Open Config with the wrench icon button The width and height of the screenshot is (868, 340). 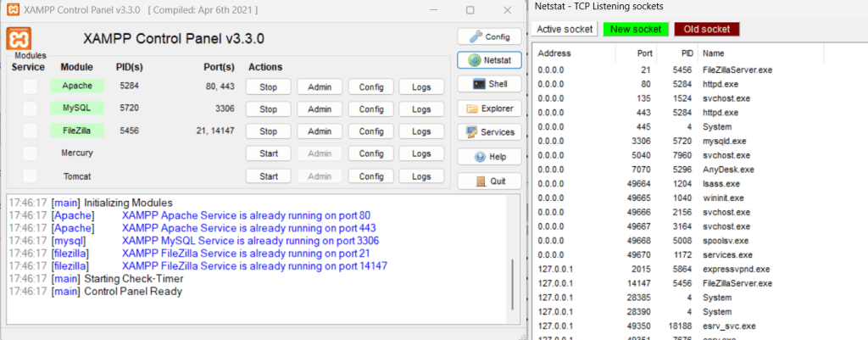tap(489, 36)
